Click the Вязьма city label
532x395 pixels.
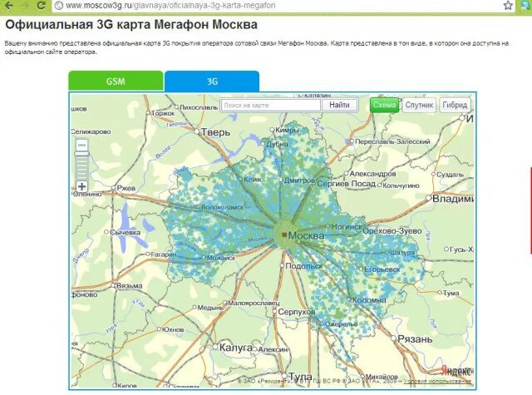[130, 286]
